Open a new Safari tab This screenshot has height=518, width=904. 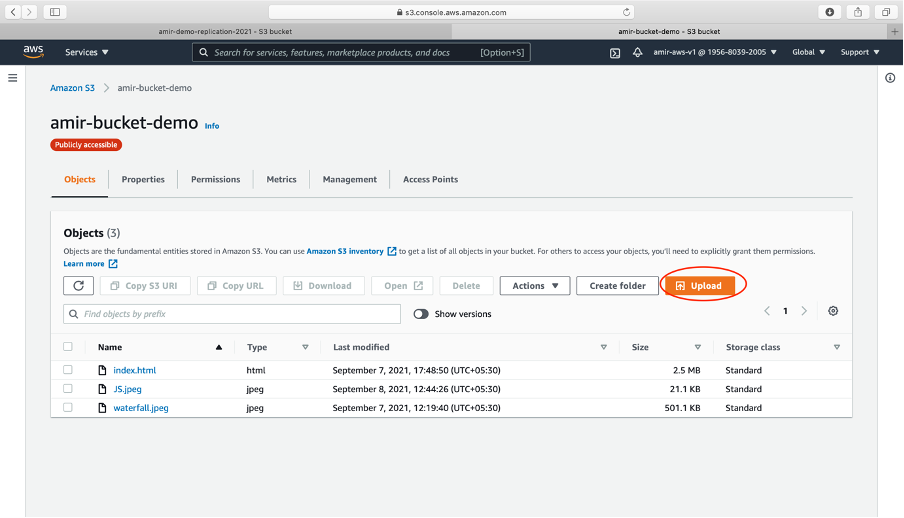click(x=894, y=31)
